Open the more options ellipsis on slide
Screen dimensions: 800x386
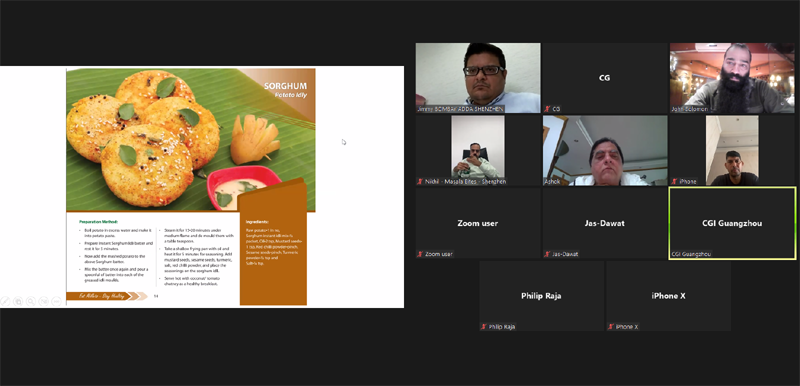[57, 301]
